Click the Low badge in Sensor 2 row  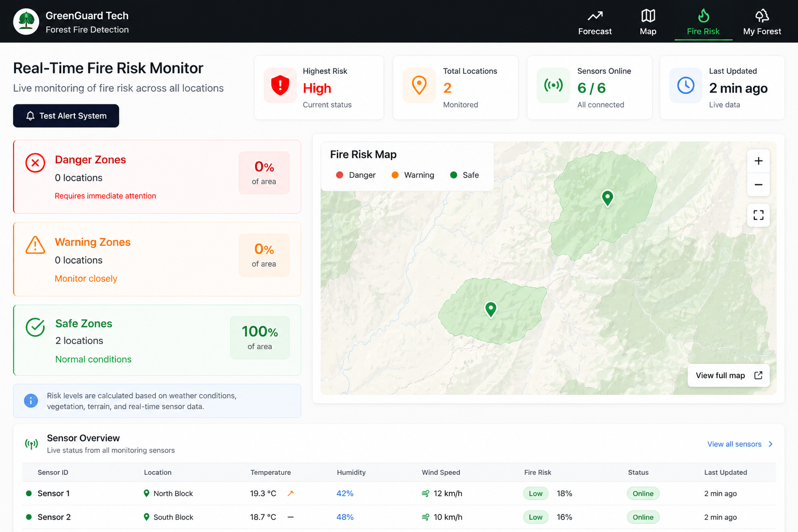(x=536, y=517)
